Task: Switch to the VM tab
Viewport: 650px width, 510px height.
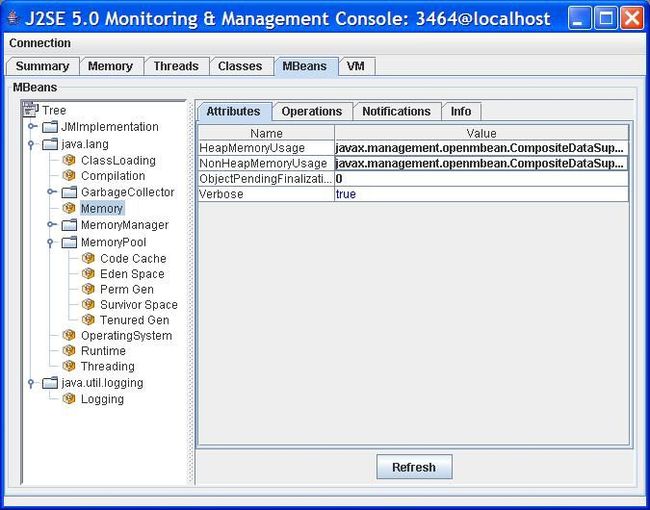Action: click(356, 66)
